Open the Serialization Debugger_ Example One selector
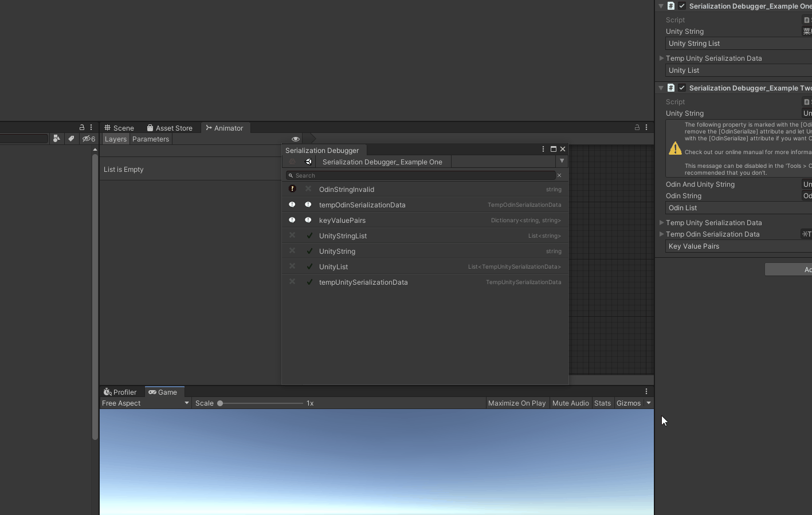Screen dimensions: 812x515 383,162
